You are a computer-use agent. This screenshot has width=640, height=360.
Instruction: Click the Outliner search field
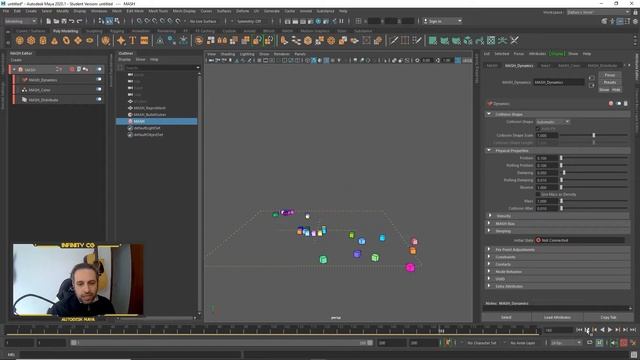(162, 67)
